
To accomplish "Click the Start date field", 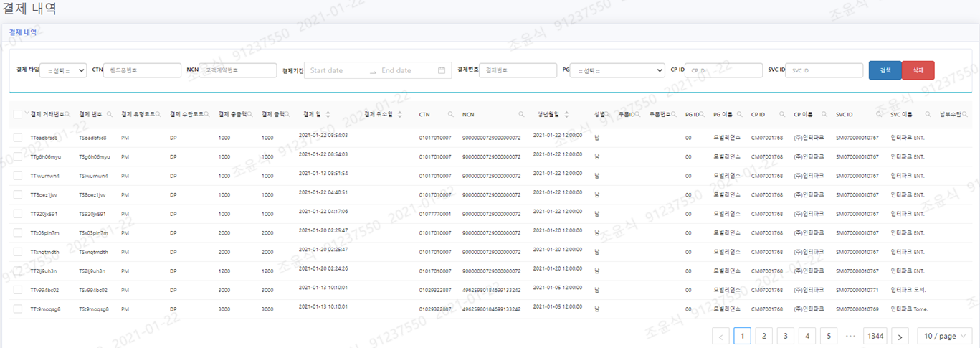I will [x=336, y=70].
